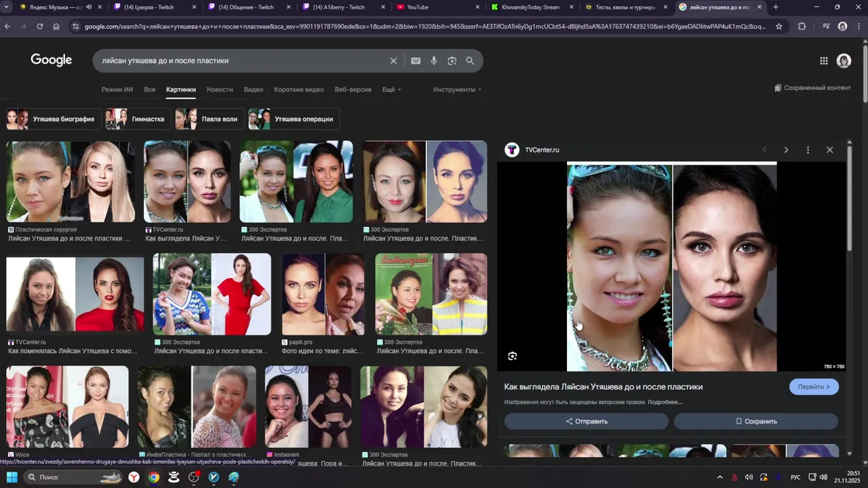Click the large preview image
This screenshot has height=488, width=868.
click(x=671, y=267)
